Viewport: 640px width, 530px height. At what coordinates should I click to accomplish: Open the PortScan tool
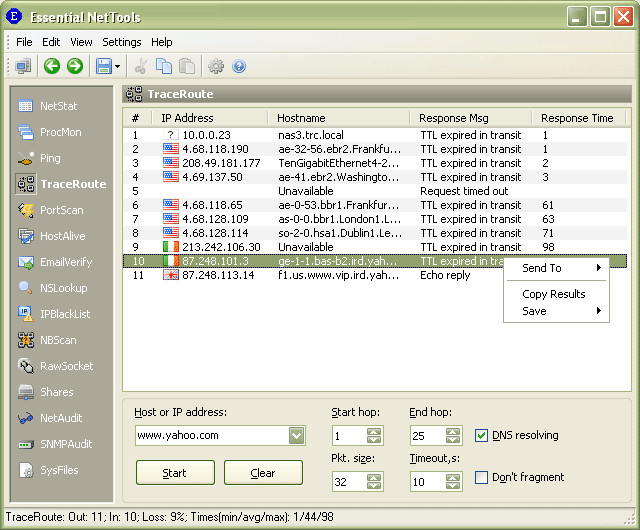coord(51,210)
